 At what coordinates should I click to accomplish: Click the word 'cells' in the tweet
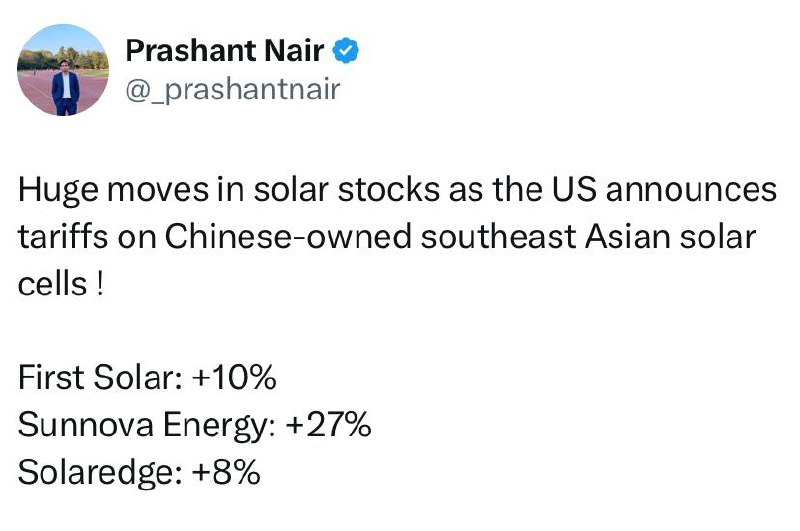52,284
